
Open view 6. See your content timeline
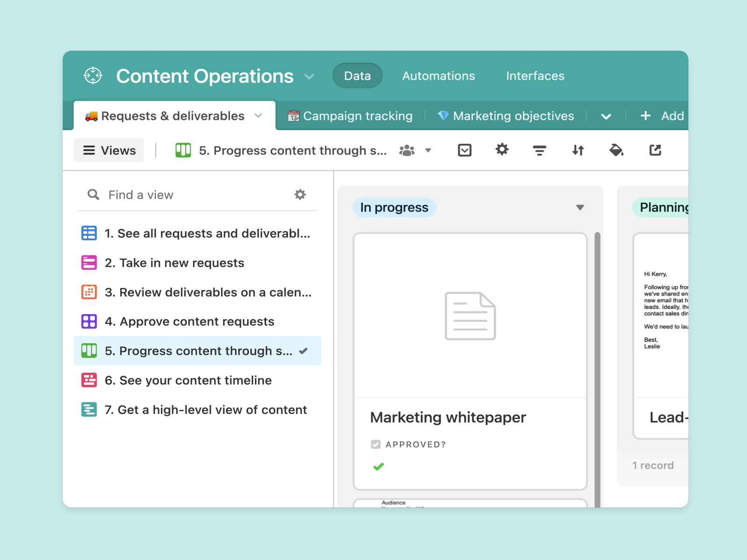pyautogui.click(x=197, y=380)
